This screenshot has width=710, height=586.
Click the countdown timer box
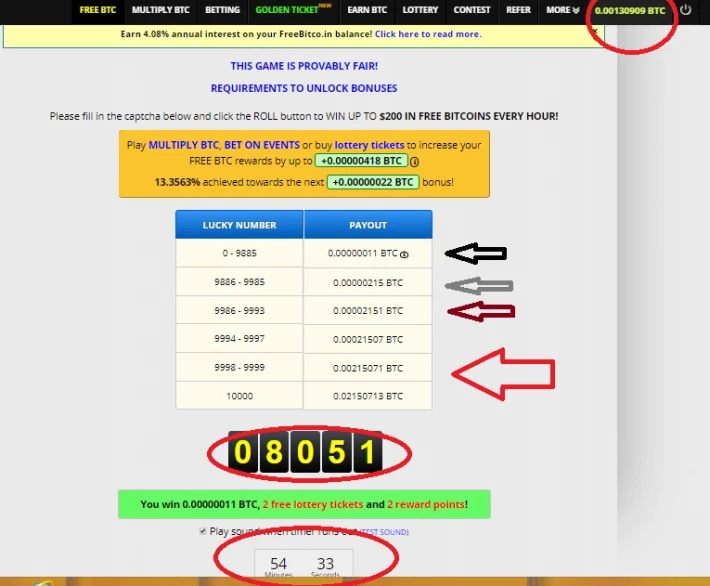tap(304, 564)
